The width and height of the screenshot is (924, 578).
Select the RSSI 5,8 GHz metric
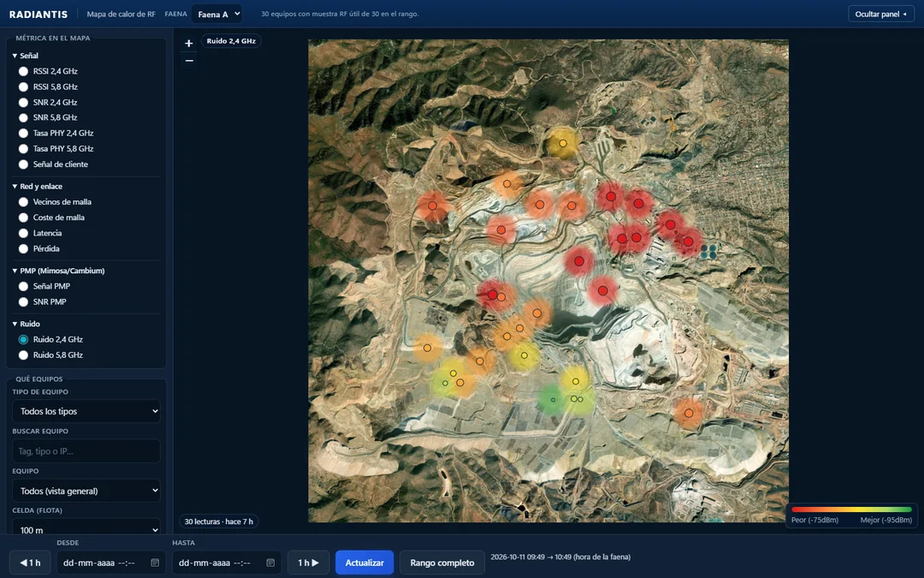(23, 86)
